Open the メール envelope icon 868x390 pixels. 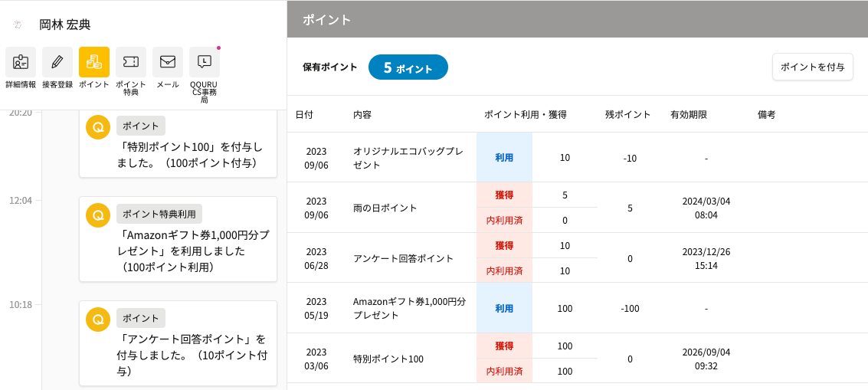168,62
